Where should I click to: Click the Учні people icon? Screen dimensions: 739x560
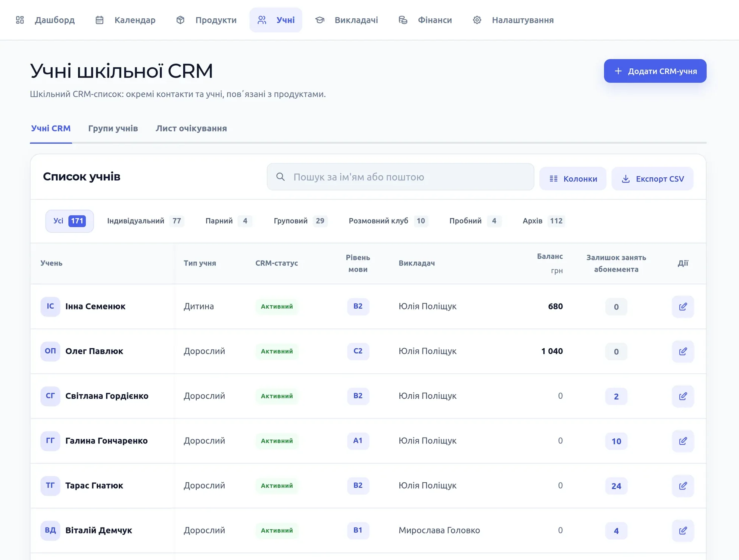262,20
